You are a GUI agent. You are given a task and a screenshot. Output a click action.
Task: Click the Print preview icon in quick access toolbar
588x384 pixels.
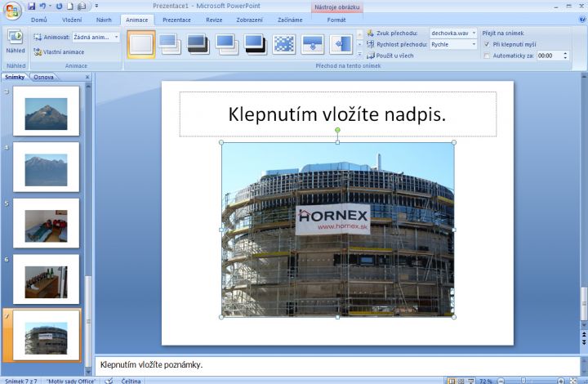point(82,6)
